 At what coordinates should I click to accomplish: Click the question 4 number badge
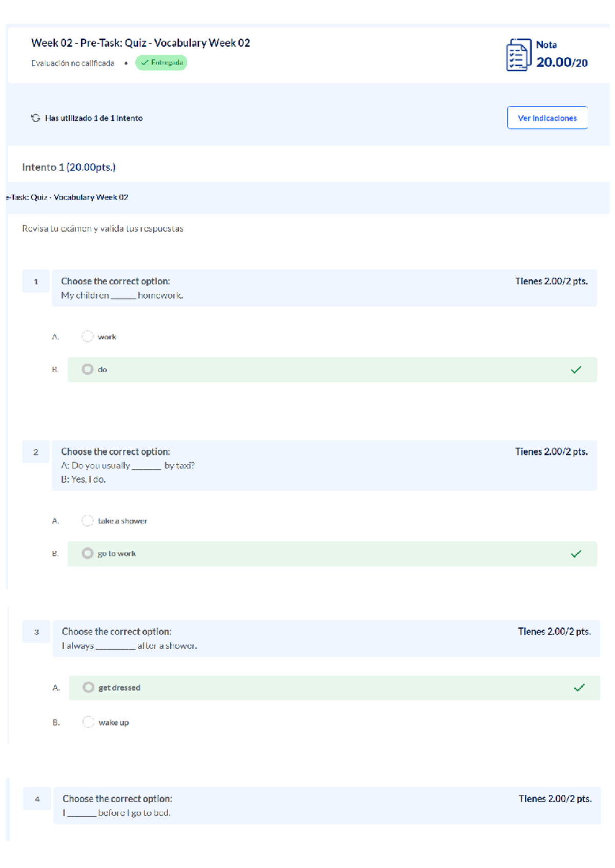(x=37, y=799)
